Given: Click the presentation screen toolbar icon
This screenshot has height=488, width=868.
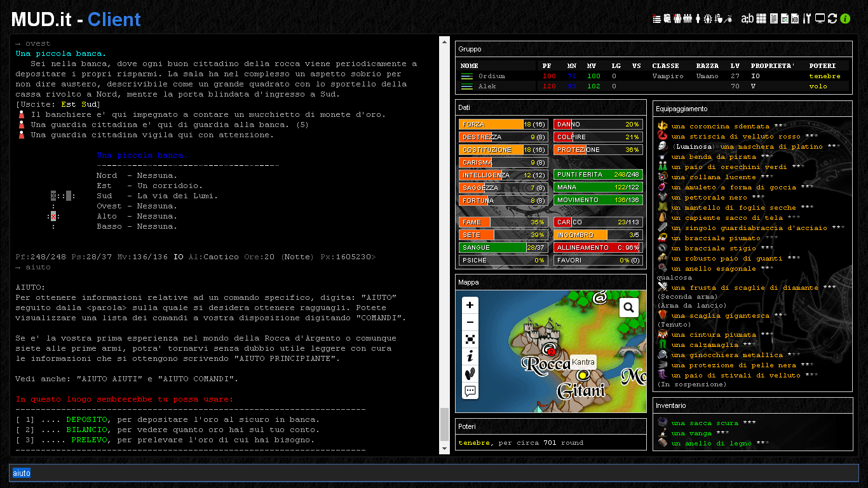Looking at the screenshot, I should point(820,18).
